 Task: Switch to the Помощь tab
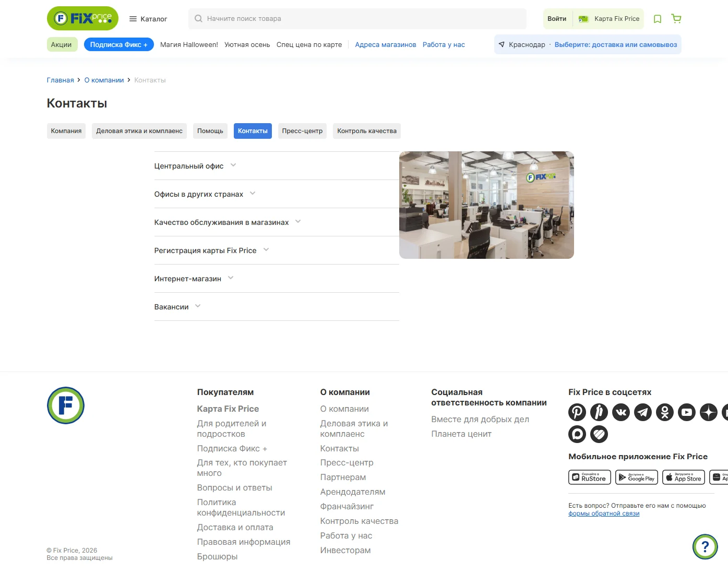[210, 131]
